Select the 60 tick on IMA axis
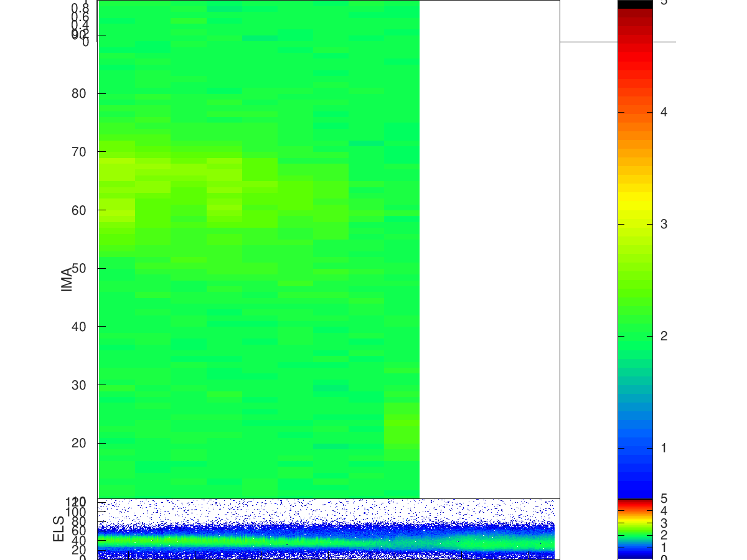 (x=78, y=210)
